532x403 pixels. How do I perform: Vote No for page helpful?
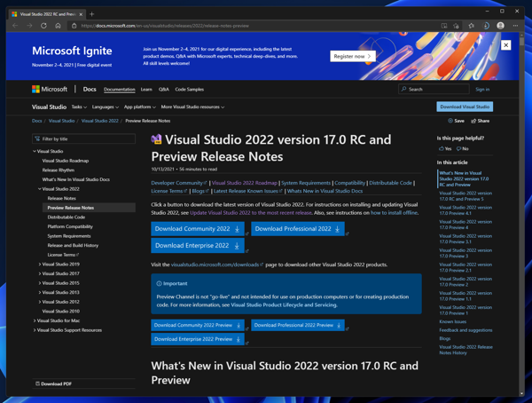pyautogui.click(x=463, y=148)
